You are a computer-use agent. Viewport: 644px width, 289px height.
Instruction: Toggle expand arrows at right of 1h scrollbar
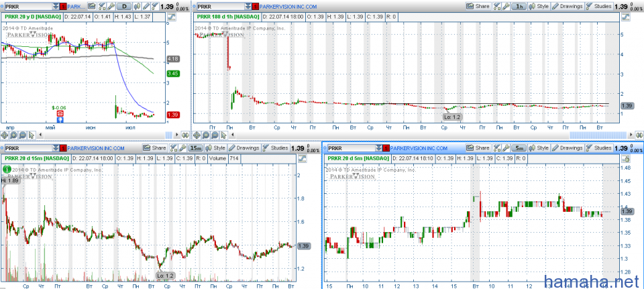pyautogui.click(x=639, y=135)
